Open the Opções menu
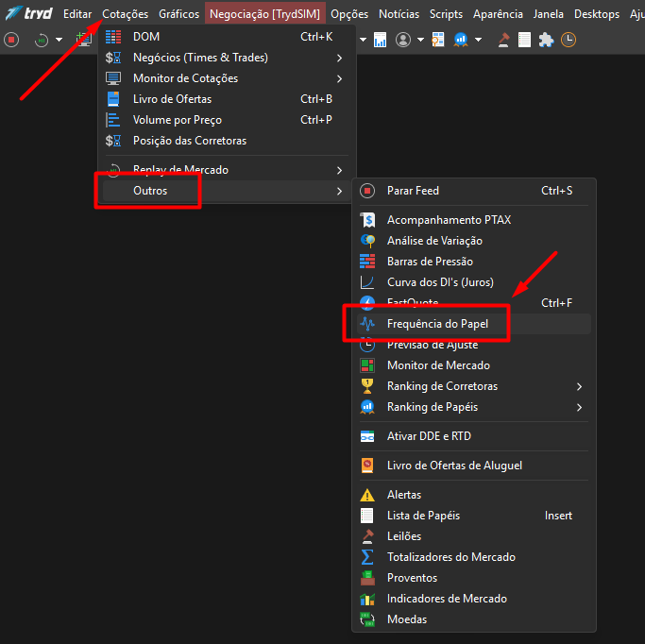Screen dimensions: 645x644 point(349,14)
